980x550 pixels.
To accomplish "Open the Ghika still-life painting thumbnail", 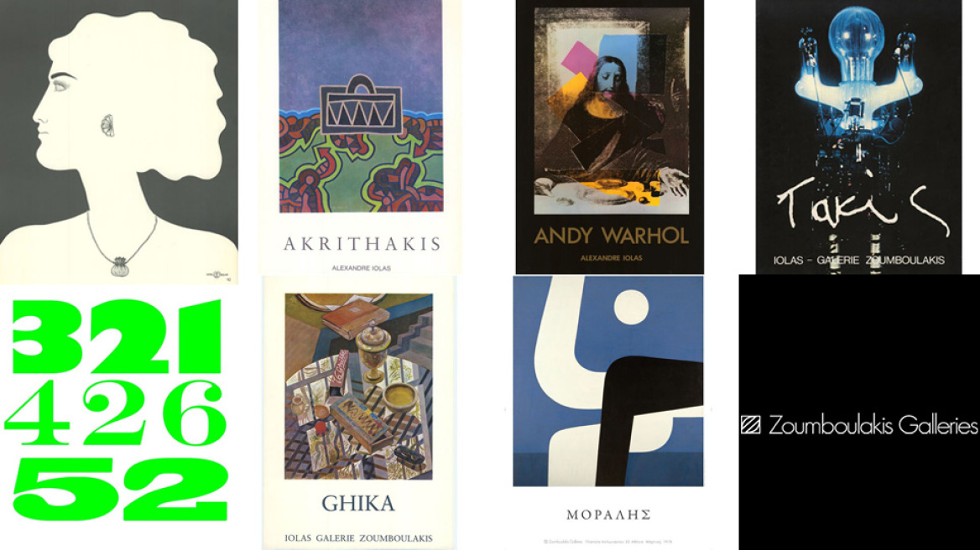I will [359, 387].
